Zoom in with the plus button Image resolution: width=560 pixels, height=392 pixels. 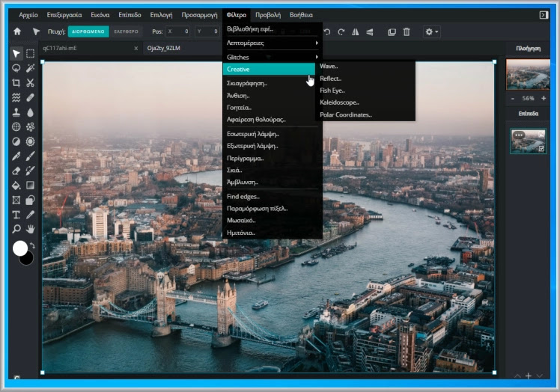pyautogui.click(x=544, y=98)
